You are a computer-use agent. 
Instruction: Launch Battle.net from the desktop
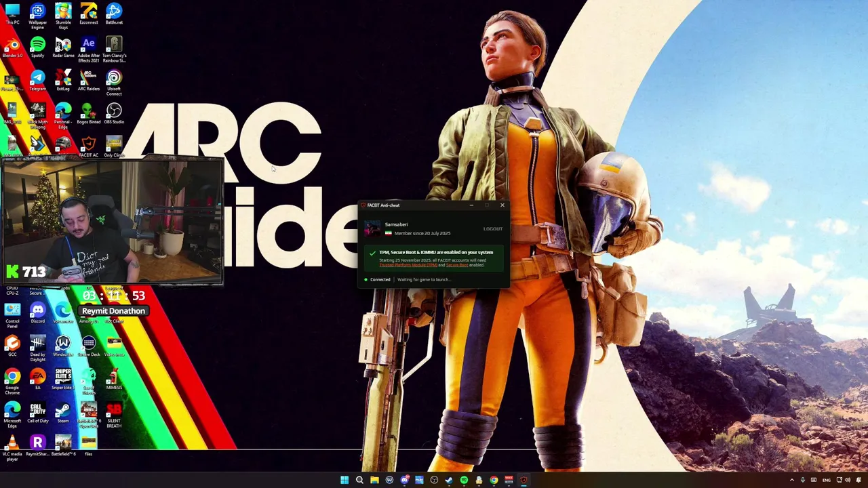click(x=114, y=14)
